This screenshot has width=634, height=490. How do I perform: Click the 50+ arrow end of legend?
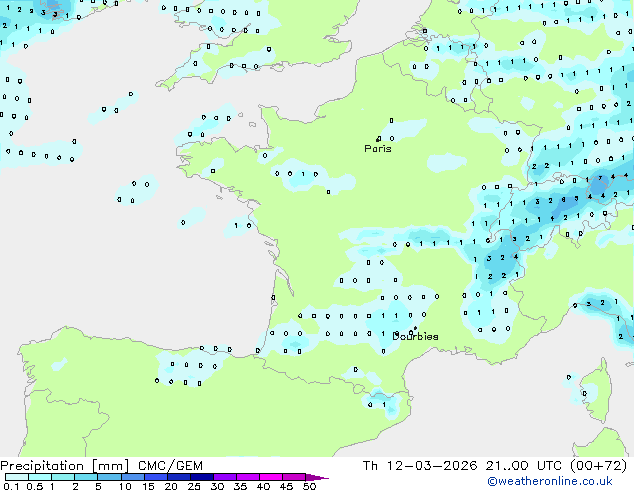pyautogui.click(x=317, y=477)
